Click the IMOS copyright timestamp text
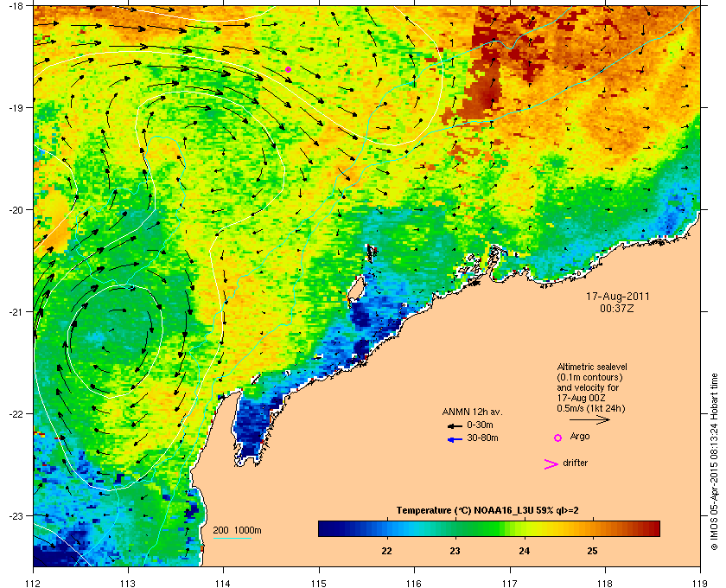Screen dimensions: 726x588 [714, 462]
